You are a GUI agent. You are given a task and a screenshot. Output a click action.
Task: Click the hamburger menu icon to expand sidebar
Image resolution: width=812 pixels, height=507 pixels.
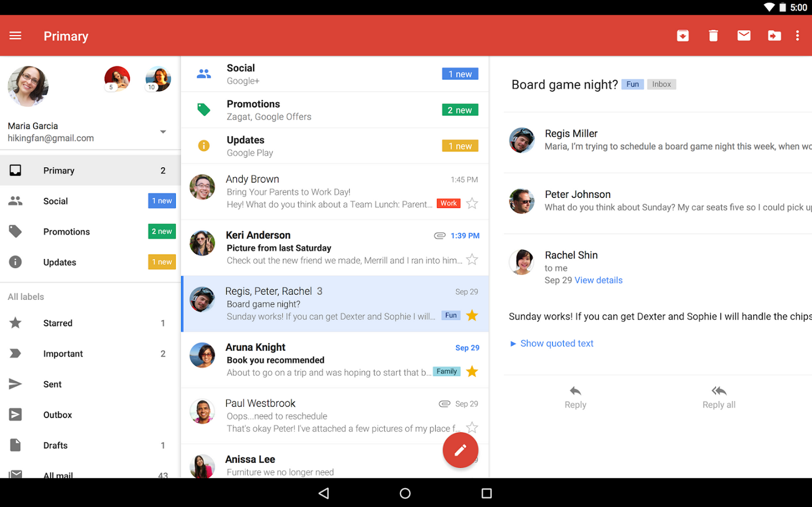(x=15, y=36)
